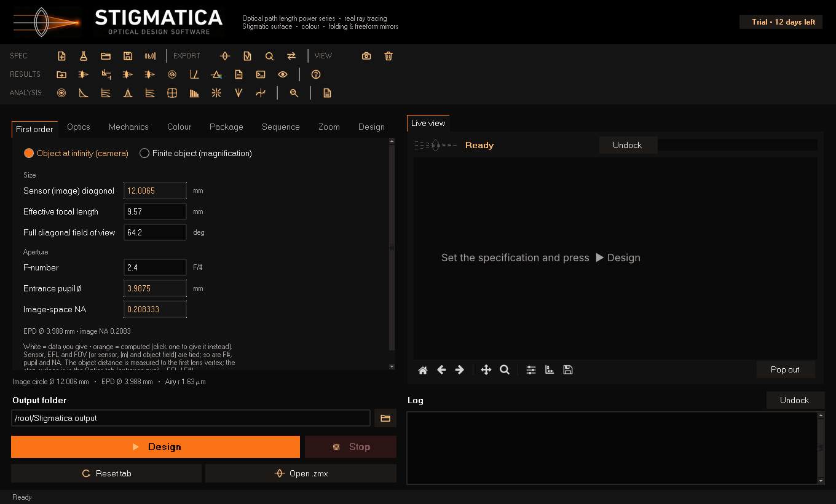
Task: Take a snapshot with the VIEW camera icon
Action: click(x=366, y=56)
